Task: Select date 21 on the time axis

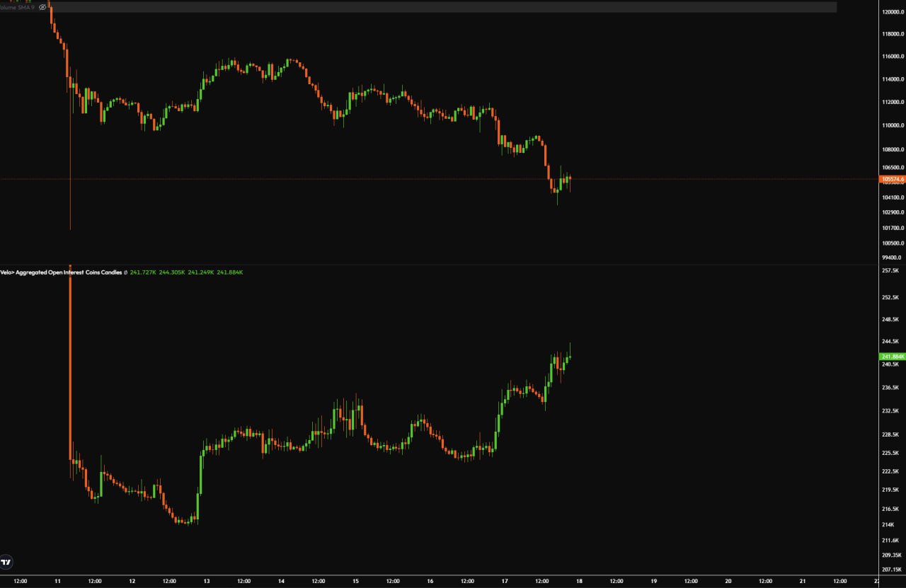Action: (802, 581)
